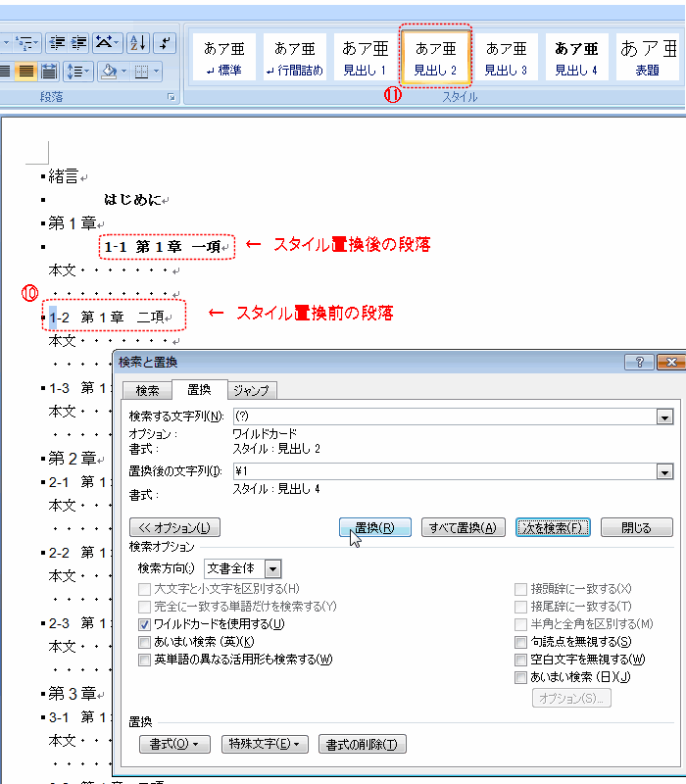Click the shading paint bucket color
This screenshot has width=686, height=784.
[x=109, y=71]
